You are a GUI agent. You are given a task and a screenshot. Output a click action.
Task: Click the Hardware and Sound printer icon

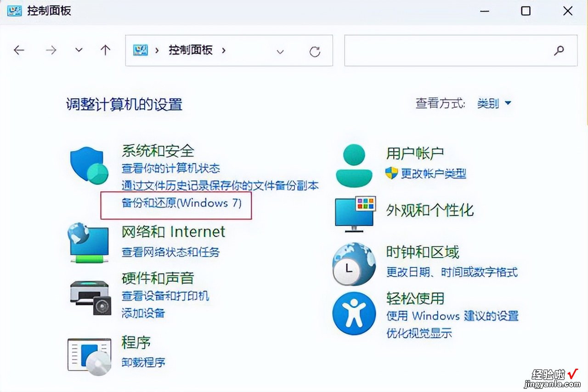coord(90,297)
